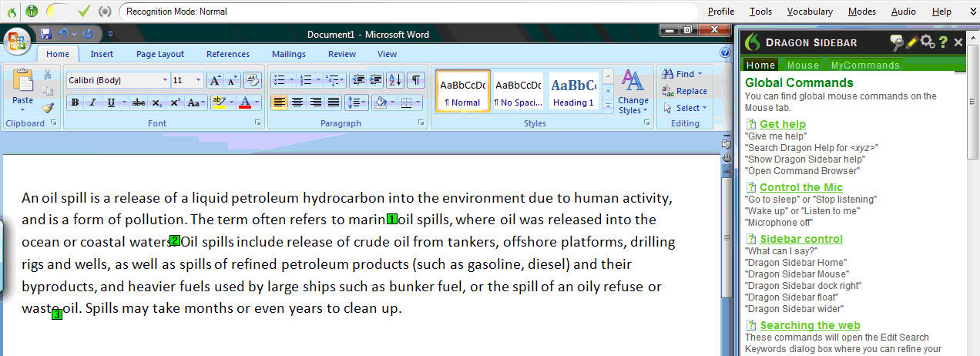Expand the Select dropdown in Editing group
980x356 pixels.
click(x=683, y=108)
